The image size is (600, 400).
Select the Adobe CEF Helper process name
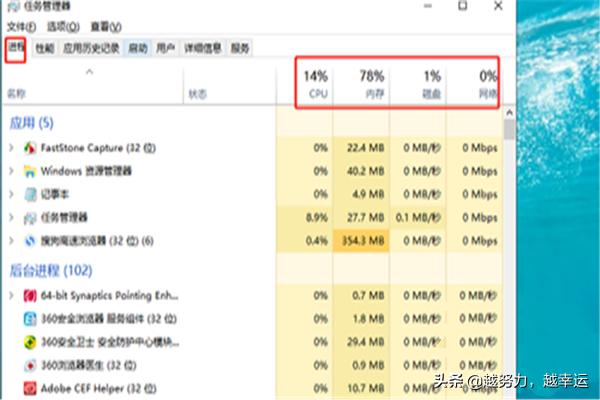[x=98, y=389]
